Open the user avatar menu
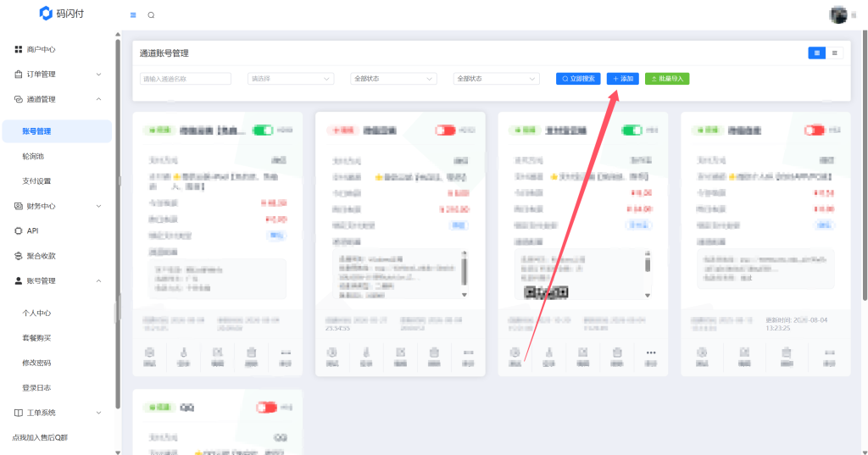The image size is (868, 455). click(838, 15)
